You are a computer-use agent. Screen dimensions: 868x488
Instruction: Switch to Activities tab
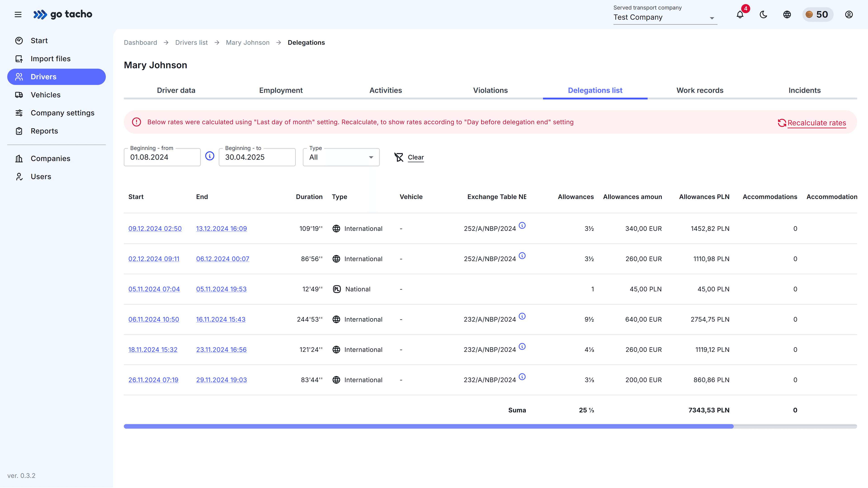(x=386, y=91)
